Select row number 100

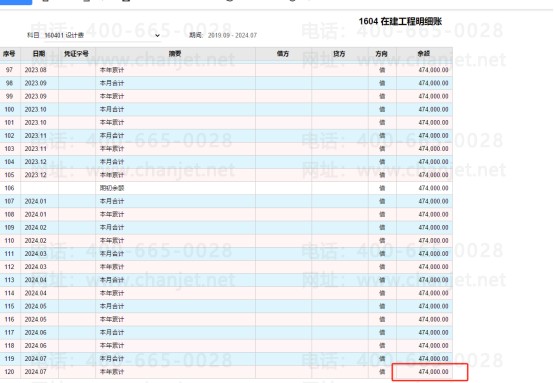pos(10,109)
